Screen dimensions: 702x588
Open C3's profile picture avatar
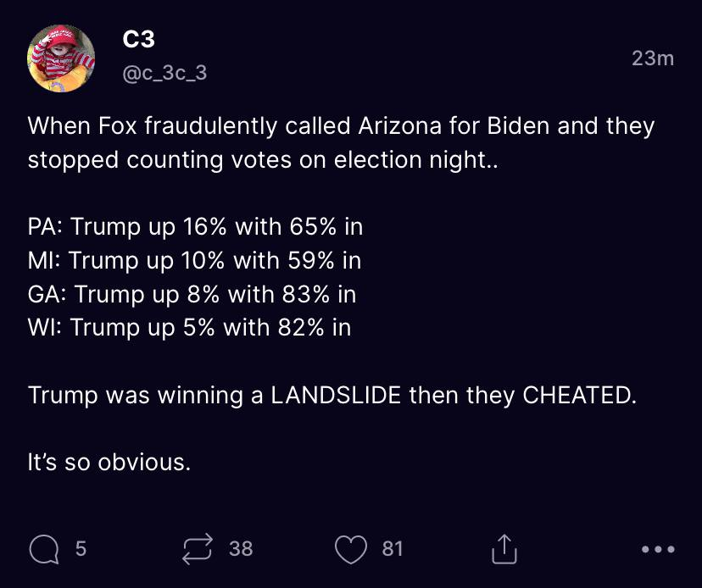(60, 58)
